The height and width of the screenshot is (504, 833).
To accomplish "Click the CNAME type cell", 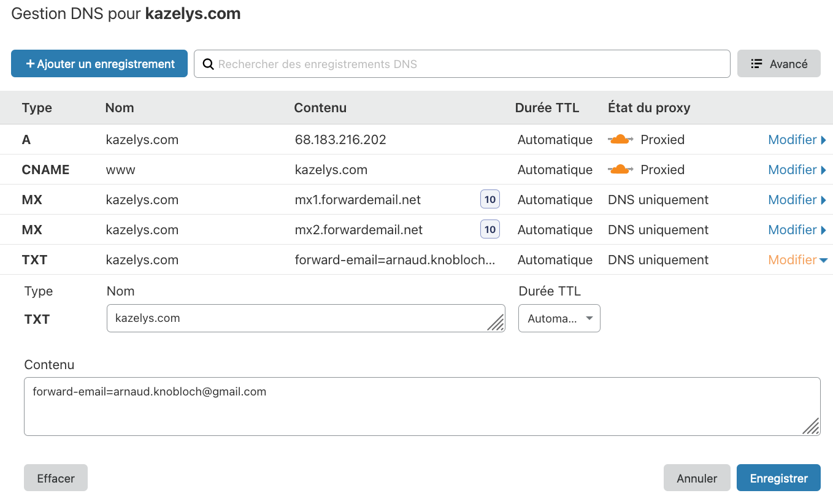I will [x=45, y=170].
